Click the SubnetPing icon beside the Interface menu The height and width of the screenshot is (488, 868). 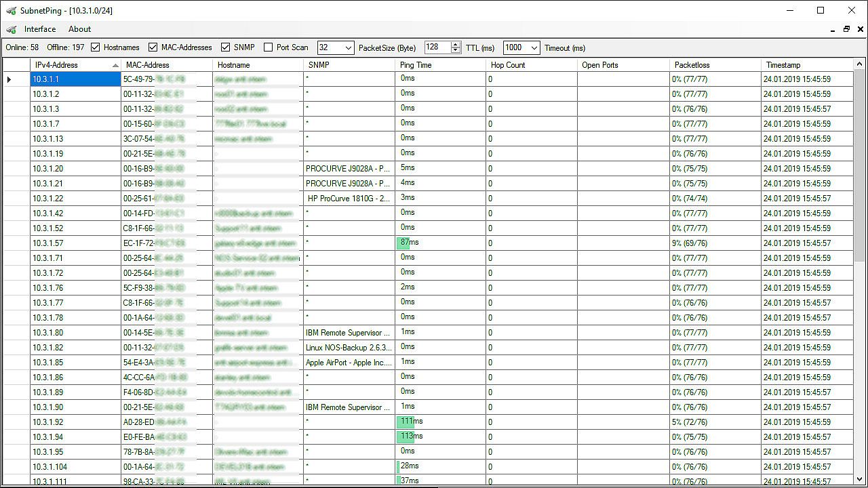[x=11, y=29]
